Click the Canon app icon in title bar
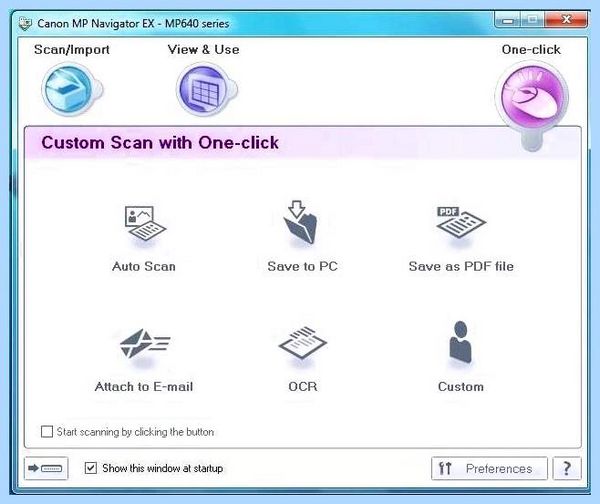The width and height of the screenshot is (600, 504). tap(25, 23)
